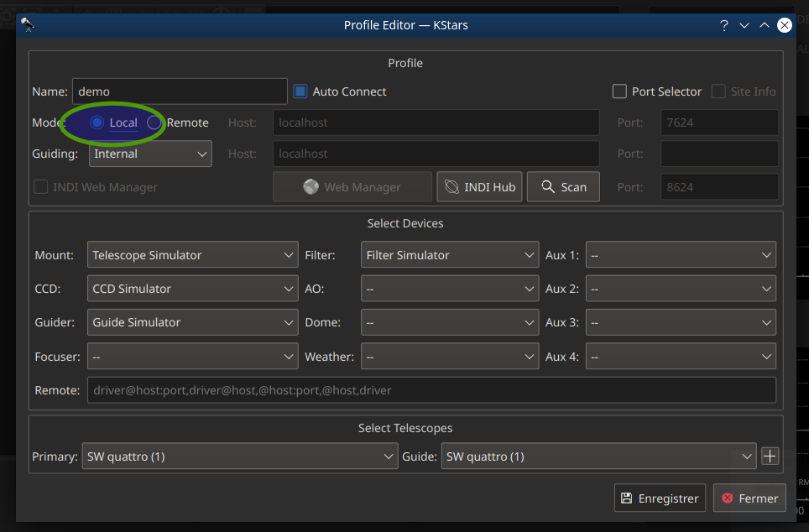
Task: Toggle the INDI Web Manager checkbox
Action: 41,187
